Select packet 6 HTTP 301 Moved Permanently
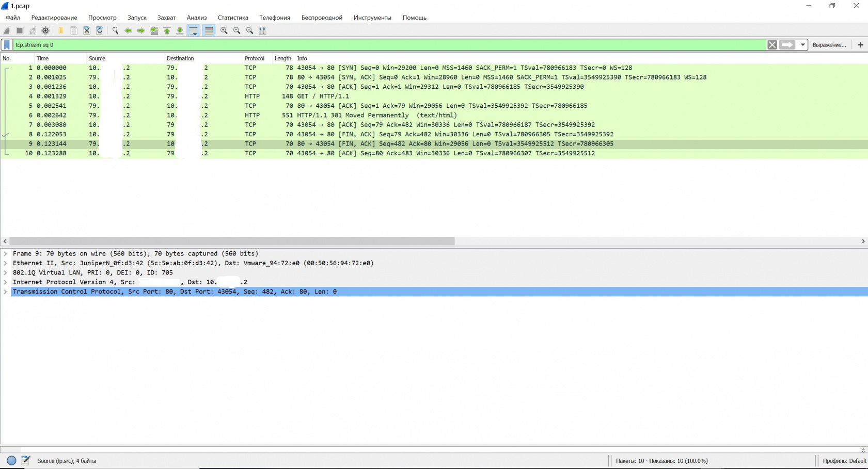Viewport: 868px width, 469px height. point(207,115)
